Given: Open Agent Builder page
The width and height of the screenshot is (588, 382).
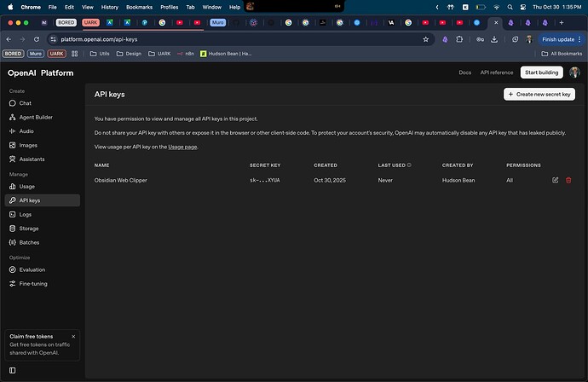Looking at the screenshot, I should (x=36, y=117).
